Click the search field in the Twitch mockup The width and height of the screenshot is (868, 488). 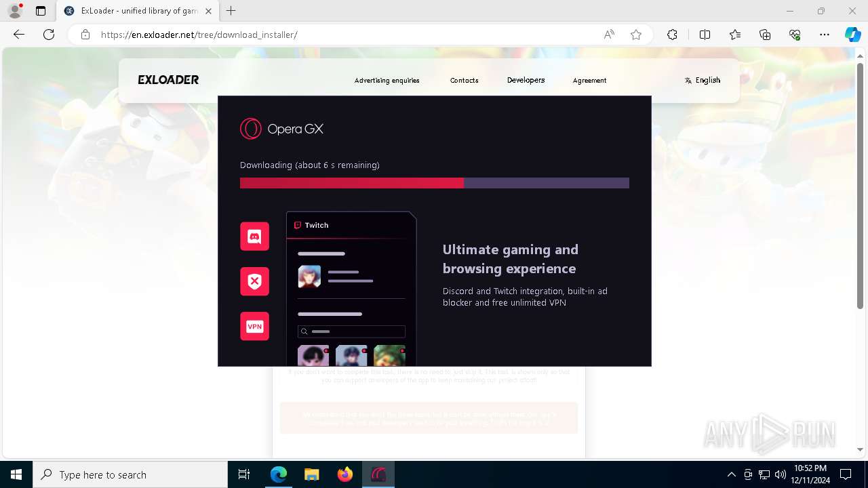tap(351, 331)
